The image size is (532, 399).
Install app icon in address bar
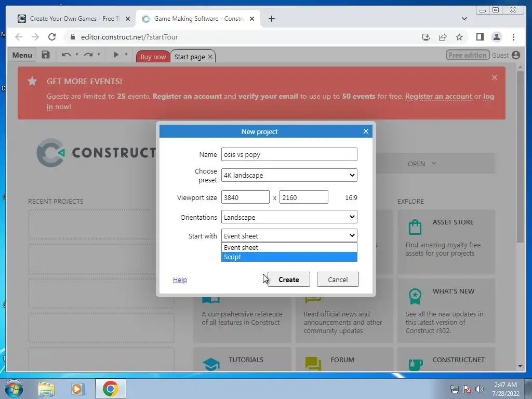pyautogui.click(x=426, y=37)
